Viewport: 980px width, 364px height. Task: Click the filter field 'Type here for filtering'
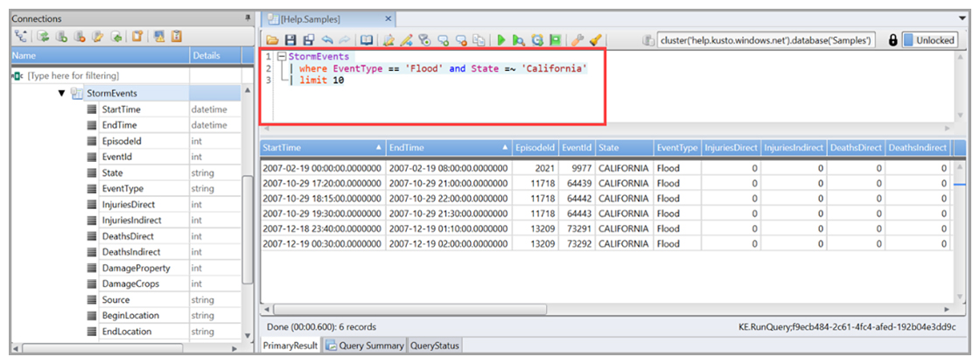point(100,75)
